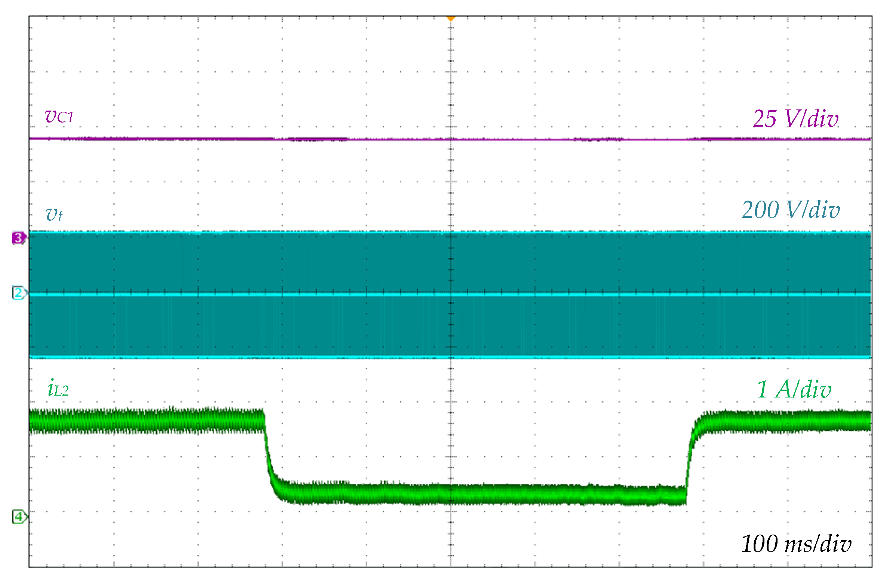Click the left high plateau of iL2 trace
The width and height of the screenshot is (884, 588).
tap(146, 421)
